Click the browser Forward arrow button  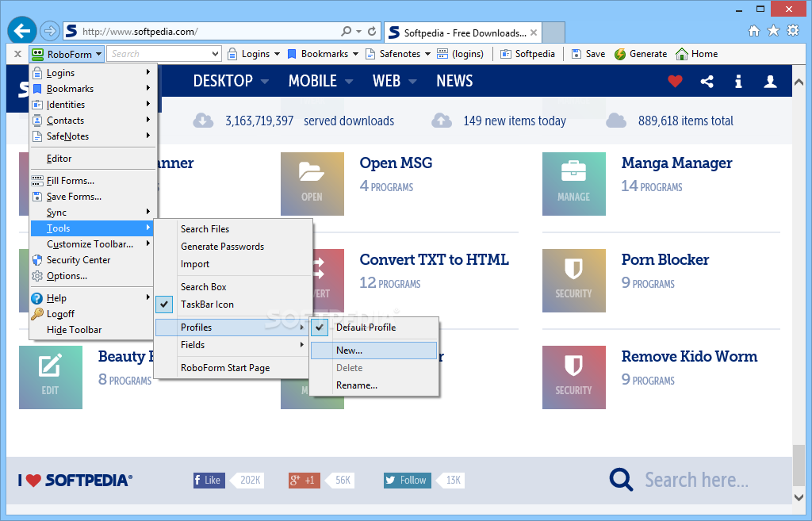tap(50, 31)
